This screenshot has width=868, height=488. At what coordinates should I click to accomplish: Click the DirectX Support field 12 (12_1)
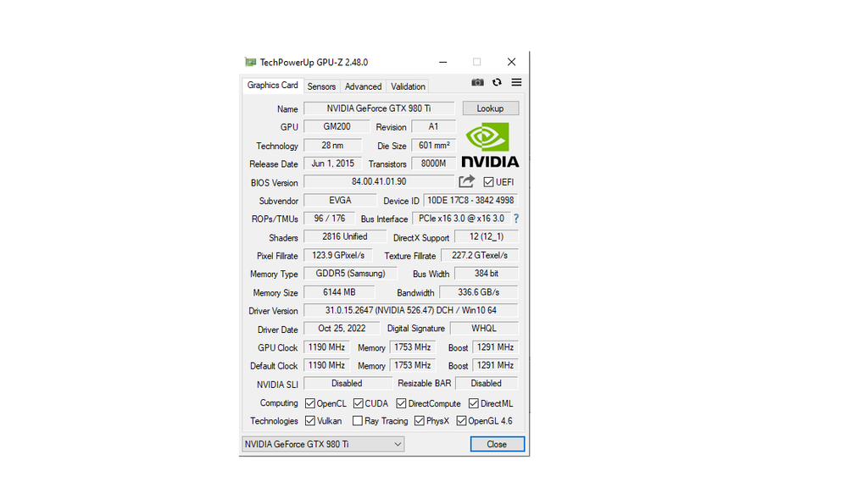click(x=487, y=237)
